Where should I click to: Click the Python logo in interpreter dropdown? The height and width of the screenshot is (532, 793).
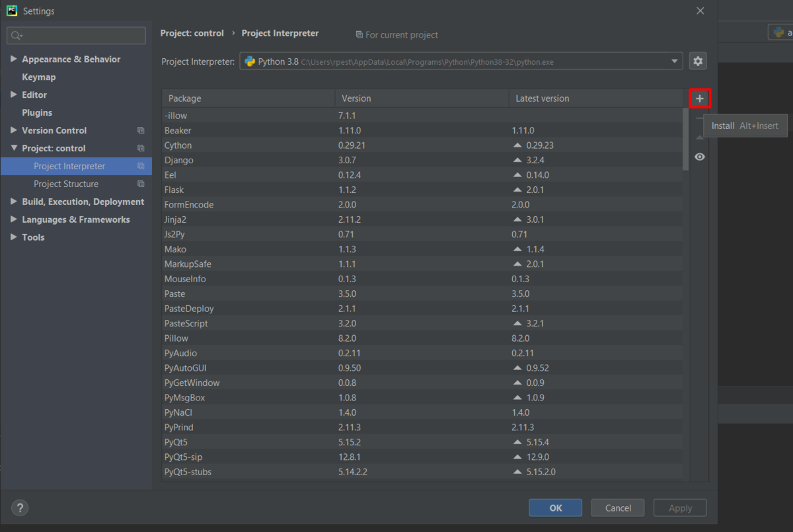(250, 61)
